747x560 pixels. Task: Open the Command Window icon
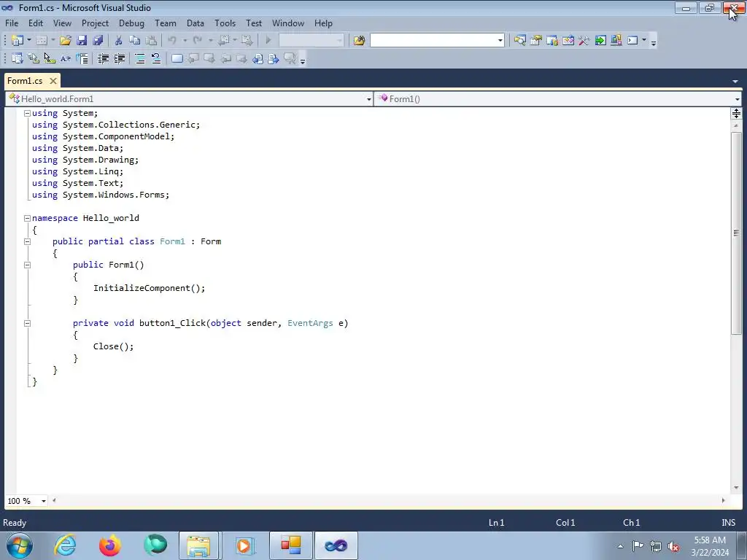(x=632, y=41)
